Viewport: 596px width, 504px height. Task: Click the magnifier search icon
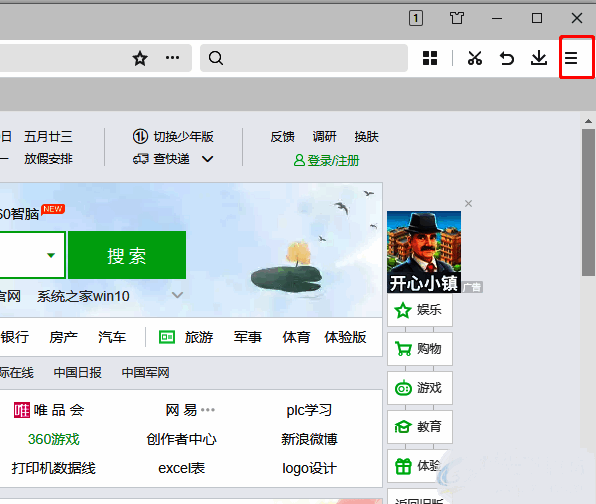coord(216,58)
